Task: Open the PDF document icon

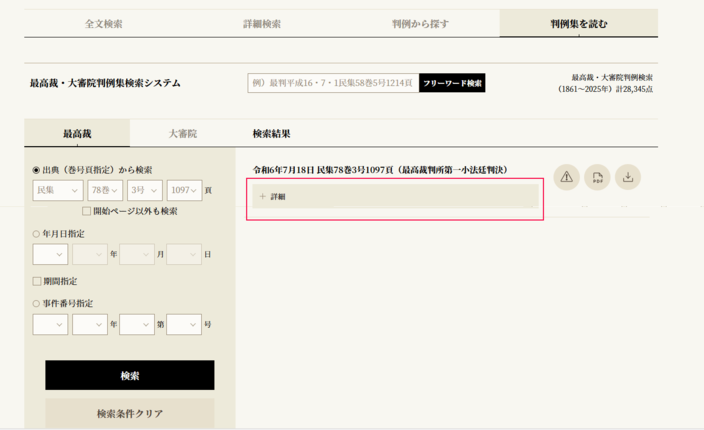Action: pos(597,177)
